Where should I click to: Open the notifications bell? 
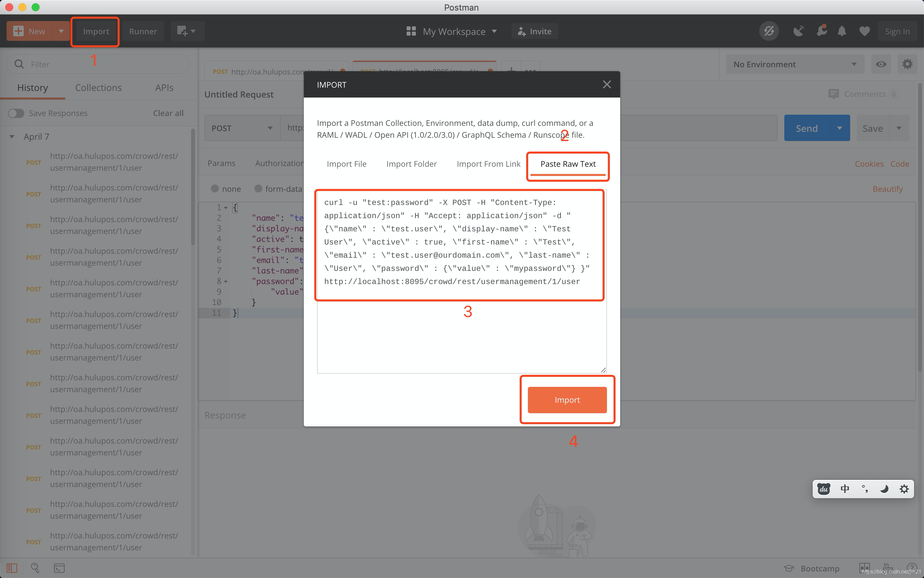(841, 31)
